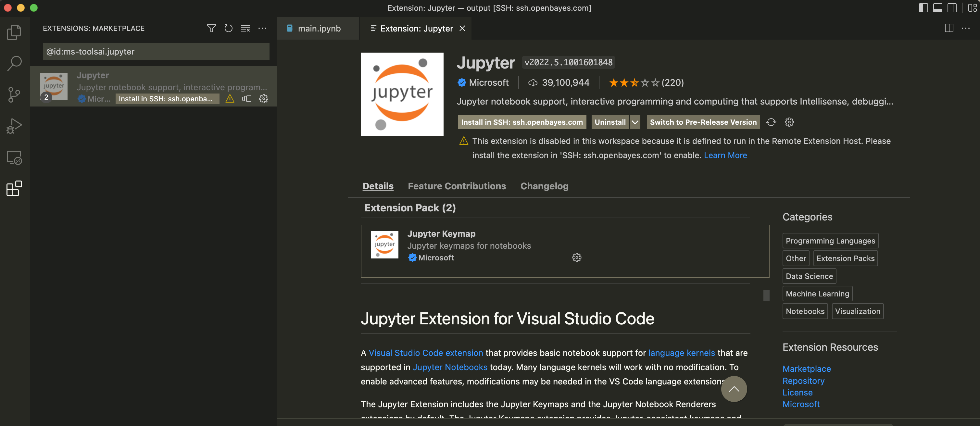Clear extensions search results icon
The image size is (980, 426).
245,28
